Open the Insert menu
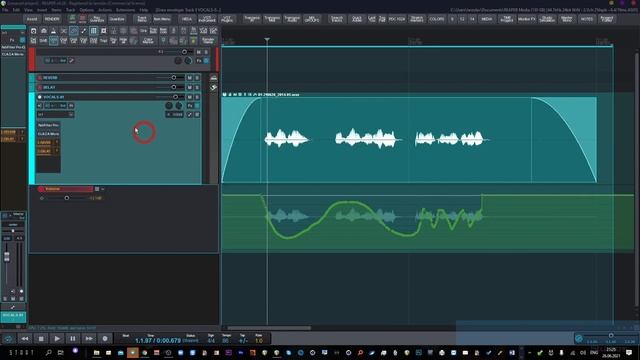This screenshot has width=640, height=360. (x=42, y=10)
